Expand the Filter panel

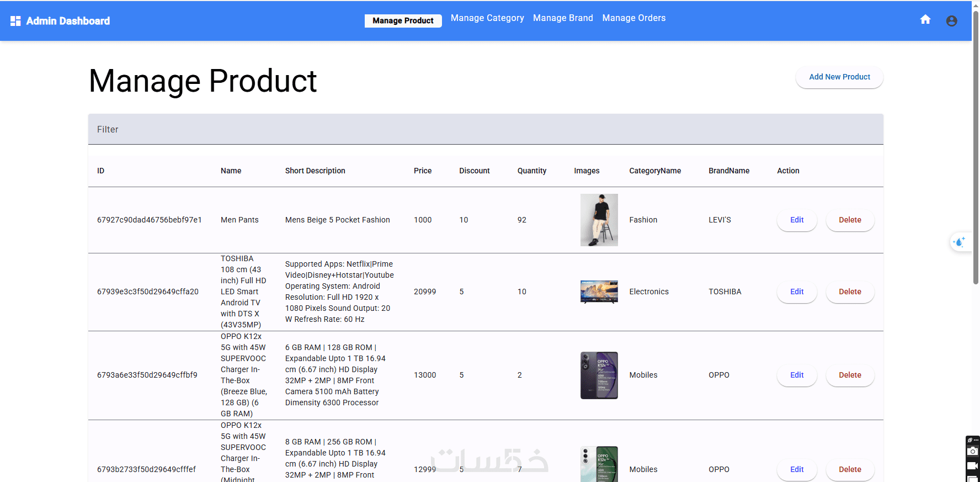(x=486, y=129)
